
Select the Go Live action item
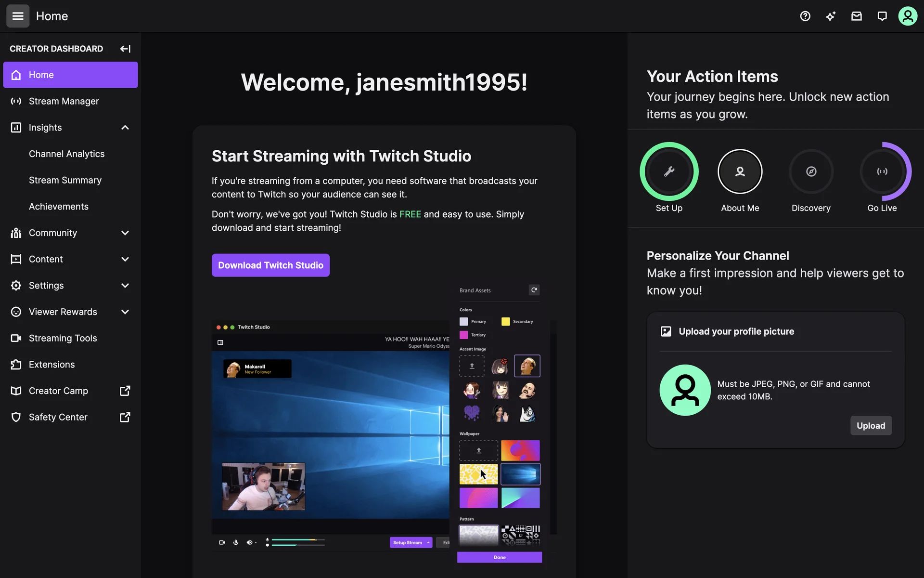tap(882, 171)
